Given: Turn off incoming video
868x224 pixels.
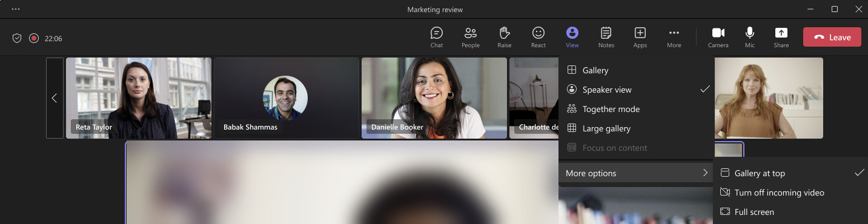Looking at the screenshot, I should tap(791, 193).
